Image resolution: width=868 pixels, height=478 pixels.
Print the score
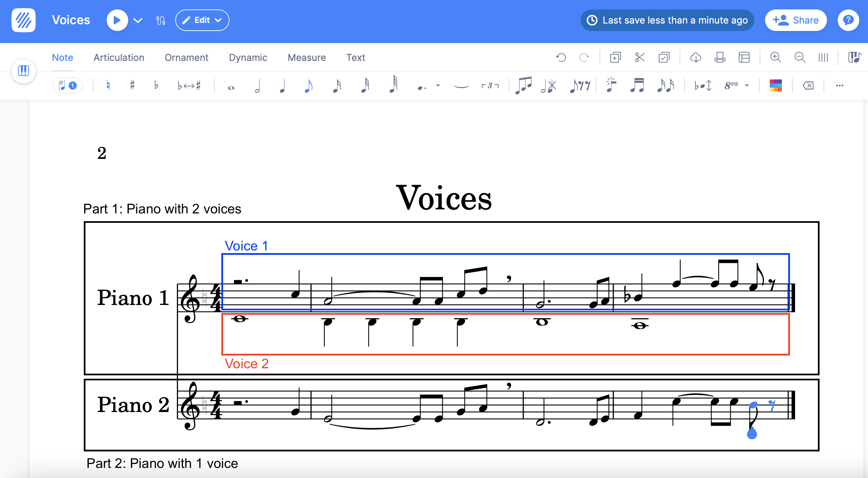tap(720, 57)
